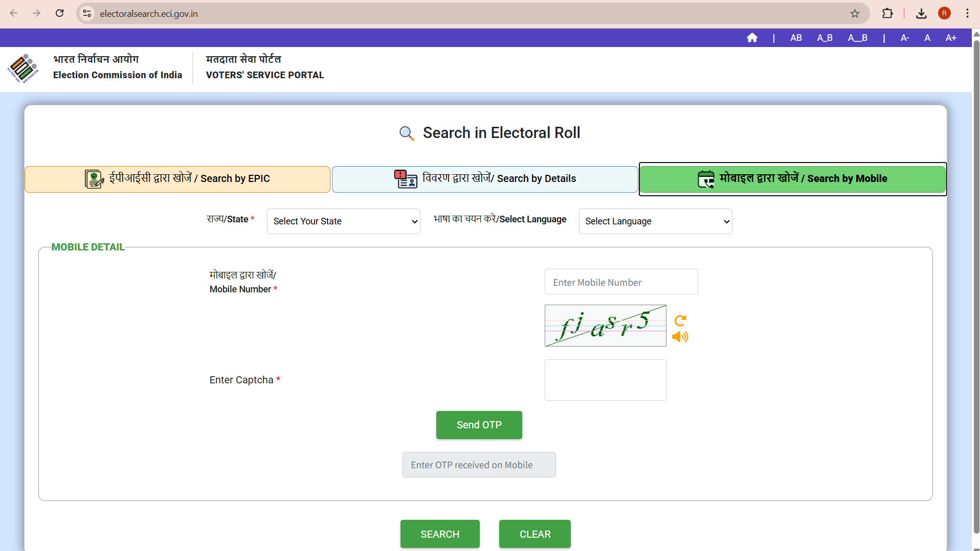Expand the Select Language dropdown

pos(655,221)
